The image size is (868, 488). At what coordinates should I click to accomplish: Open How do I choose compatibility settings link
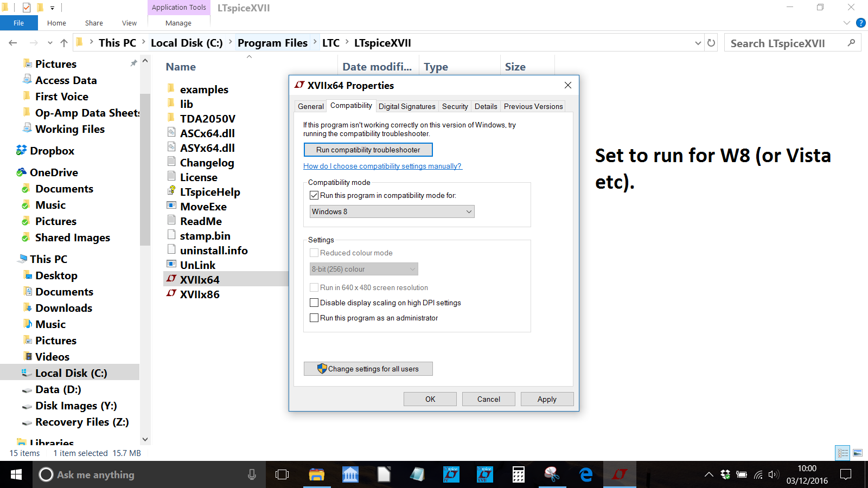pyautogui.click(x=382, y=166)
